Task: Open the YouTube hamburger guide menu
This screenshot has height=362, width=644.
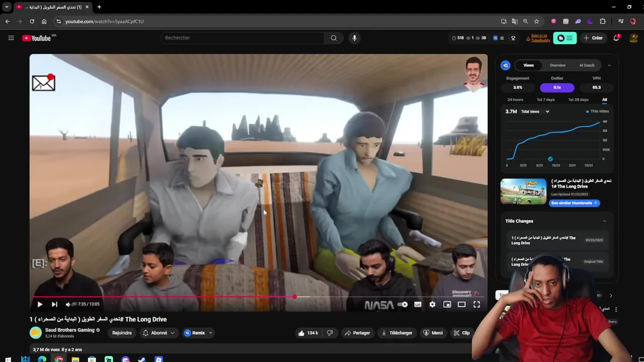Action: (x=11, y=38)
